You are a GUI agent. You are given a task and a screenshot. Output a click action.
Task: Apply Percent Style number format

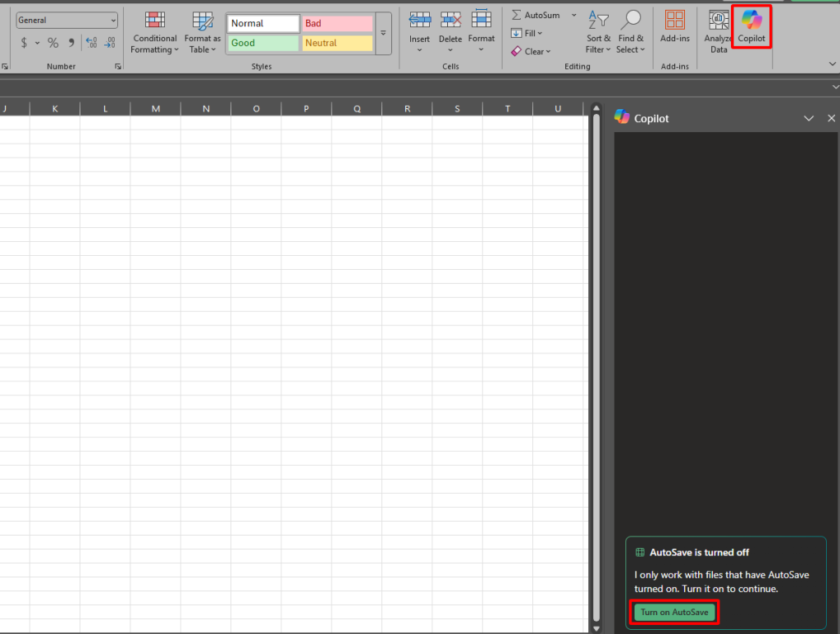tap(52, 43)
